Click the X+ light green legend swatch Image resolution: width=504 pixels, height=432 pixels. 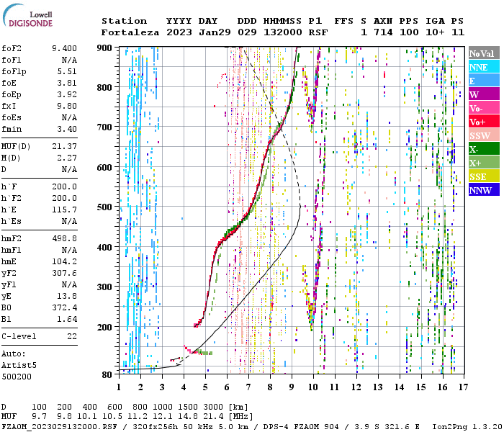[x=484, y=162]
